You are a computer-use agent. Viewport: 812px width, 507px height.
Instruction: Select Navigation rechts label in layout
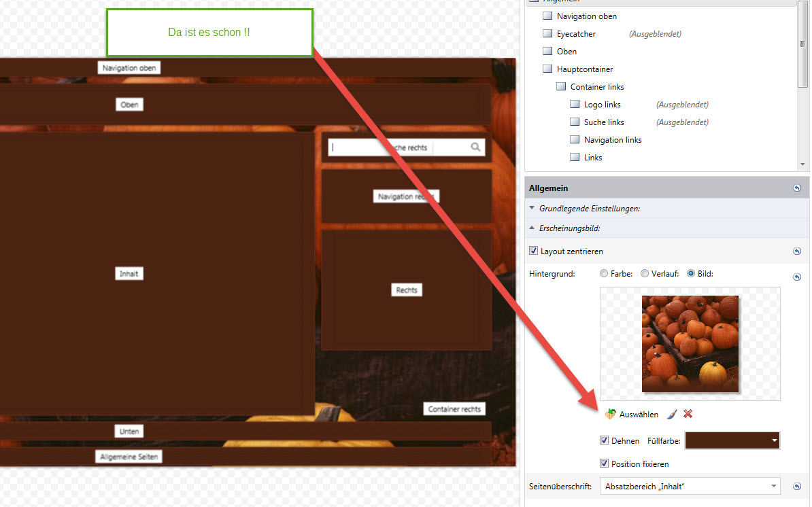pos(406,196)
